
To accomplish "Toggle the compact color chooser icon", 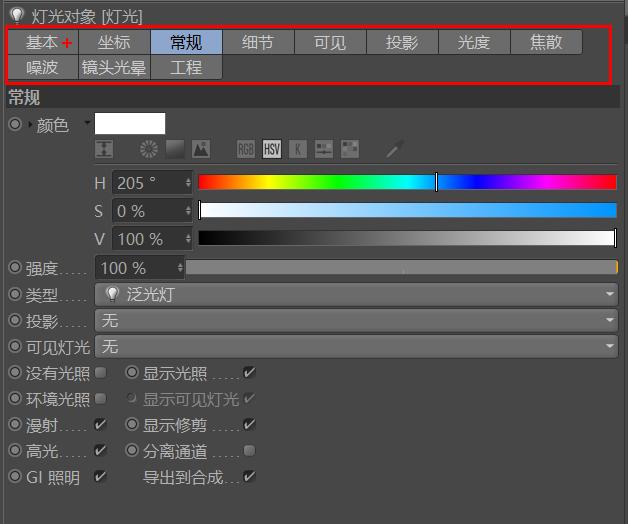I will pos(104,149).
